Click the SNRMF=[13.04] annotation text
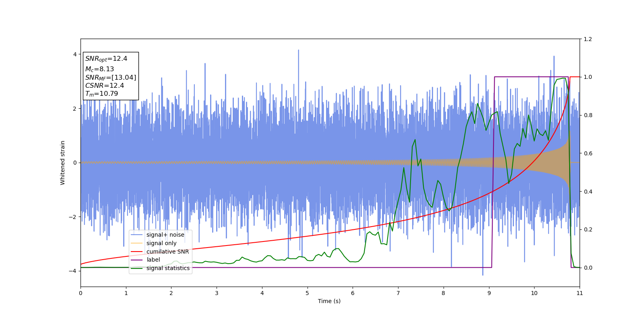 [x=111, y=77]
